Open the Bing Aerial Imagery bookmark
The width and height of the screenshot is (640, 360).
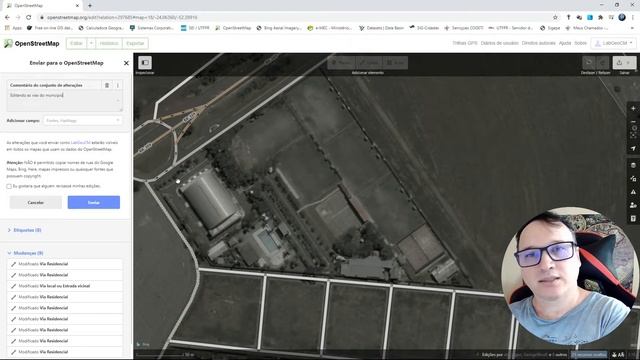pyautogui.click(x=279, y=28)
